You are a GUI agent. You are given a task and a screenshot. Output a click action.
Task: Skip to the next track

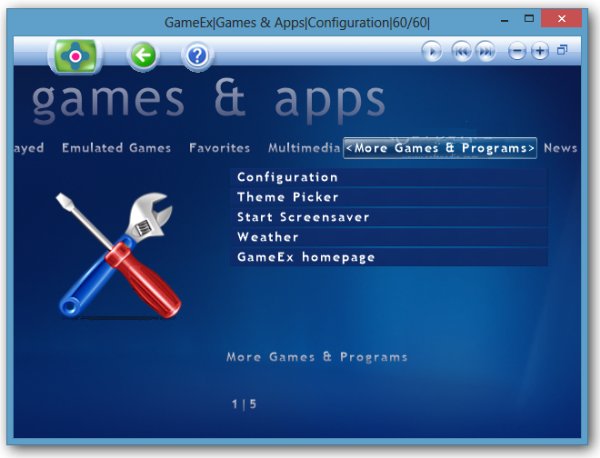[485, 51]
